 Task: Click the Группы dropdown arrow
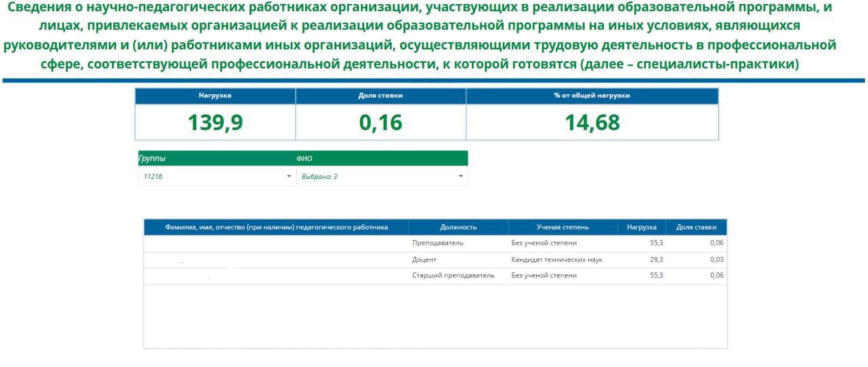pyautogui.click(x=289, y=176)
